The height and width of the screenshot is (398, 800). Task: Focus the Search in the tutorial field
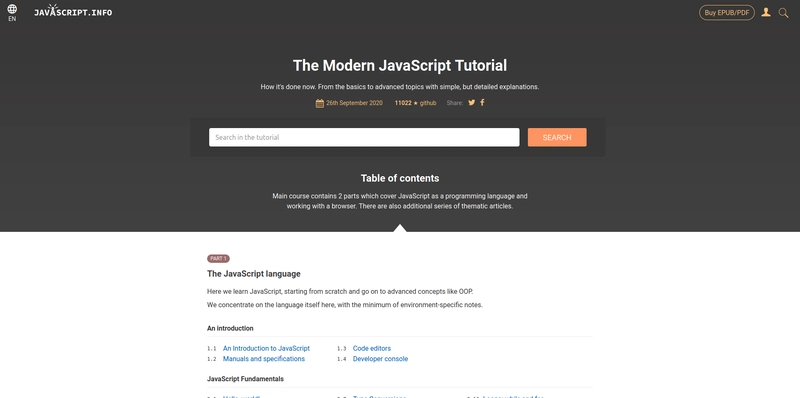pyautogui.click(x=364, y=137)
